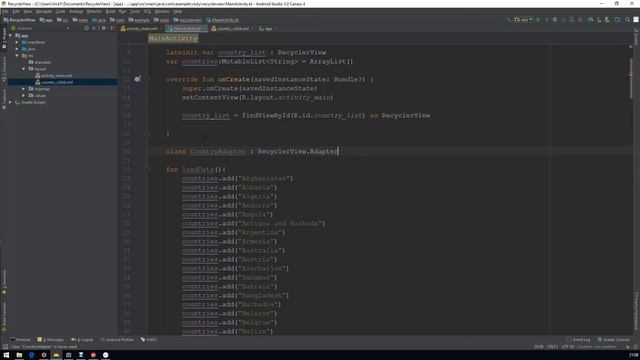Open the Android project view dropdown
Image resolution: width=640 pixels, height=360 pixels.
point(40,28)
